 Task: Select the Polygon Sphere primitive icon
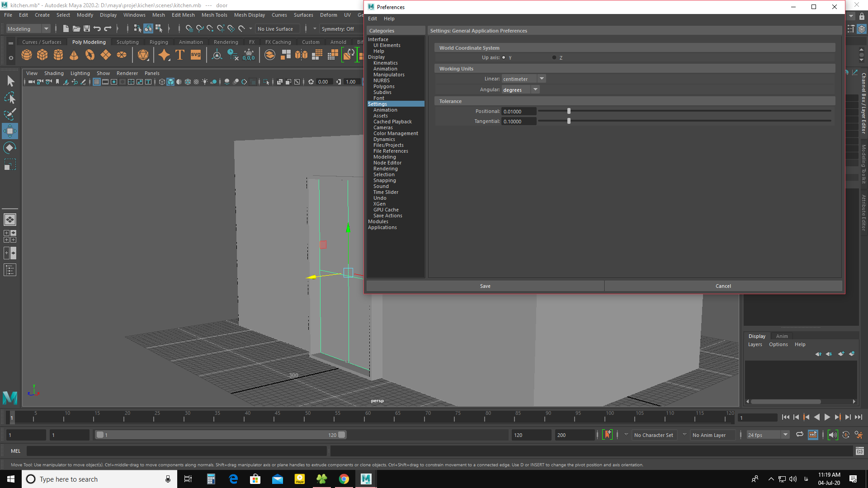[27, 55]
